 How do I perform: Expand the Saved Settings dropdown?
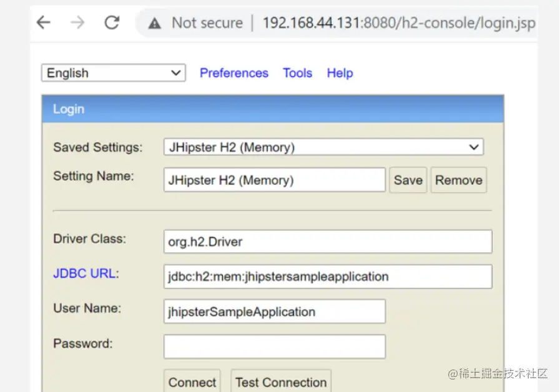[323, 147]
